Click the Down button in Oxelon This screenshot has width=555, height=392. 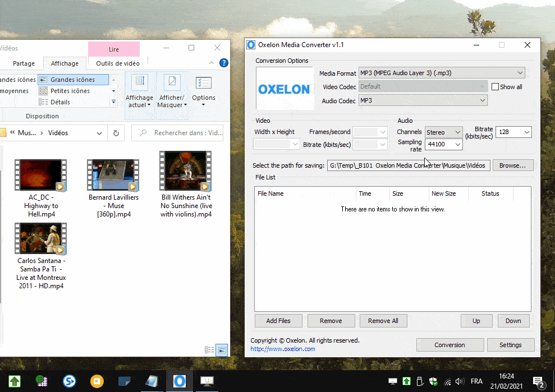tap(513, 321)
